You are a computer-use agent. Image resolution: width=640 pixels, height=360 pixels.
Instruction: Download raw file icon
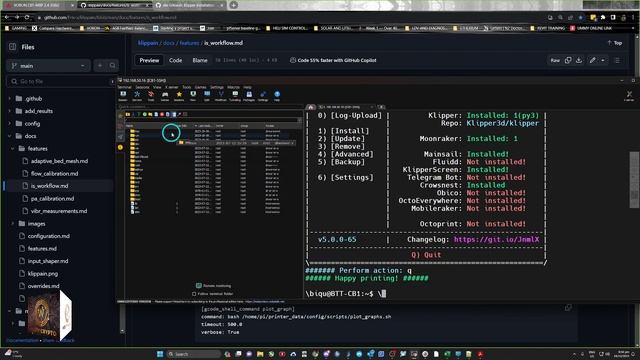tap(579, 60)
